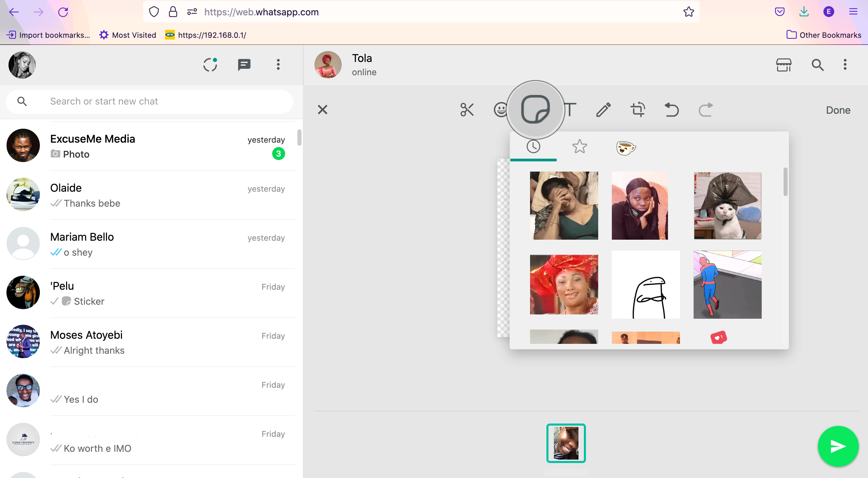Click the undo arrow icon

[671, 110]
